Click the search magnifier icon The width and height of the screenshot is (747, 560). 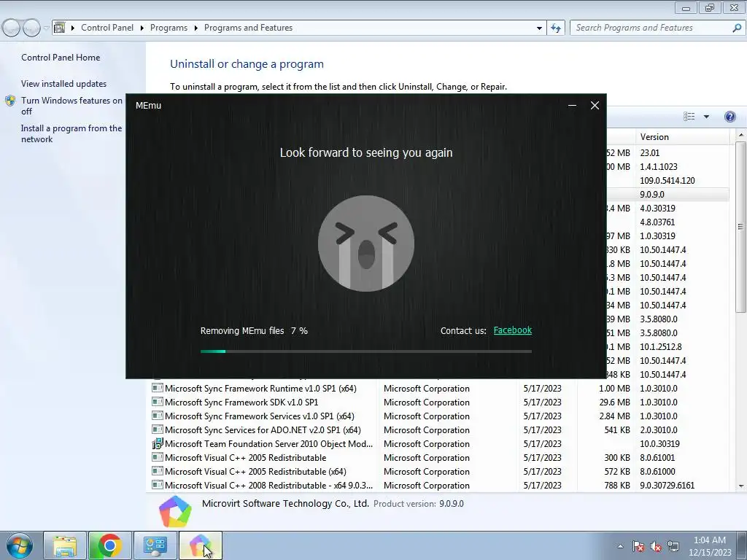tap(737, 28)
